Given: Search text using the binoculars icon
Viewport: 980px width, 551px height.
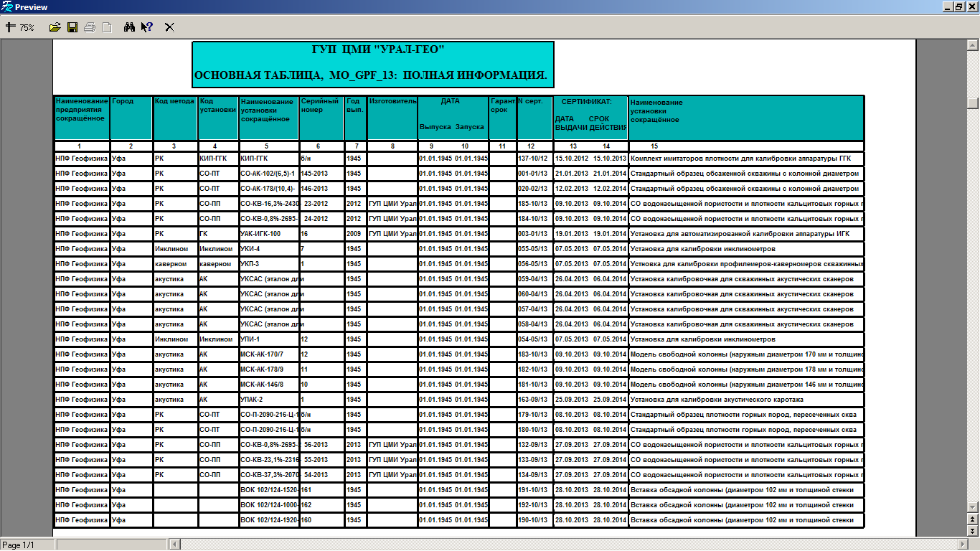Looking at the screenshot, I should pos(130,27).
